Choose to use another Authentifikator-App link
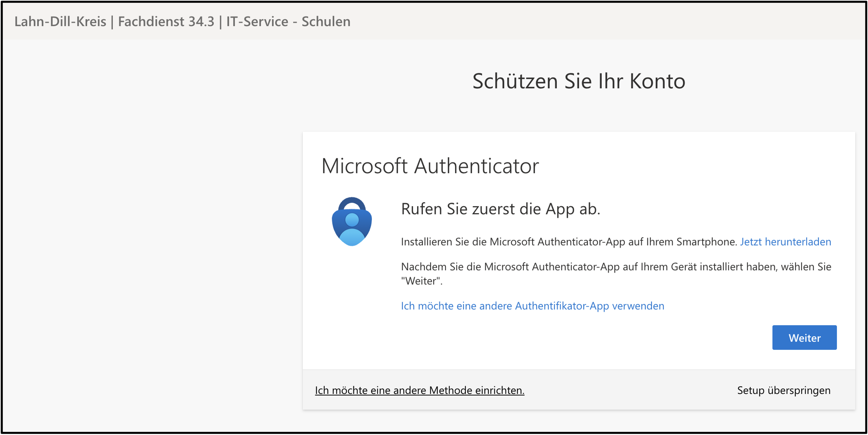Image resolution: width=868 pixels, height=435 pixels. coord(532,306)
